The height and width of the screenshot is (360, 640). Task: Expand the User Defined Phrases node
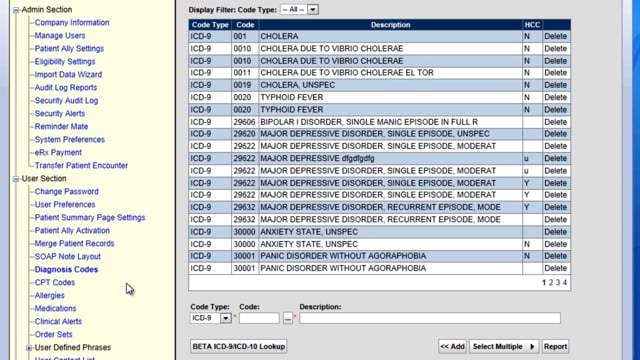[x=29, y=348]
